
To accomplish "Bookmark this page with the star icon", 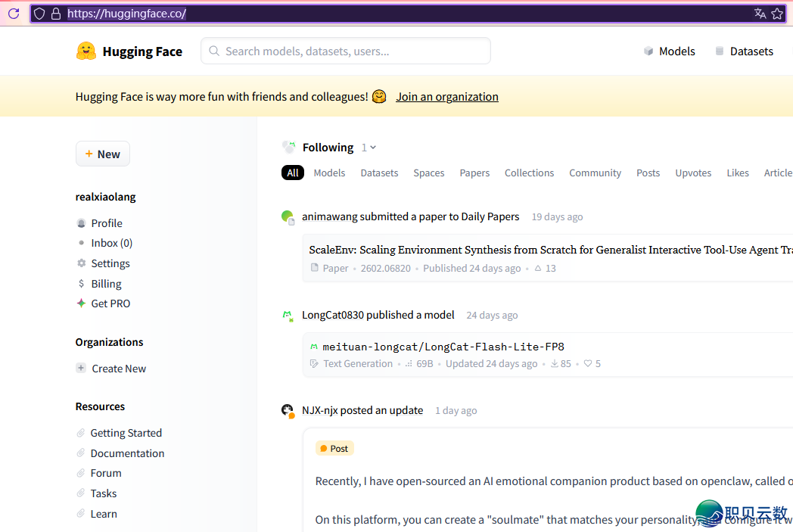I will click(777, 14).
